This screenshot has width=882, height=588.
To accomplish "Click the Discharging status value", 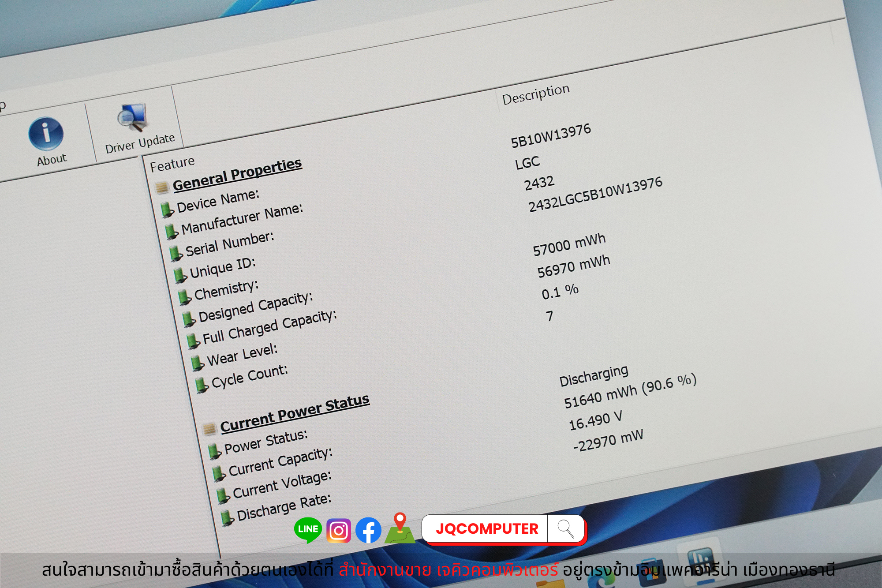I will (594, 376).
